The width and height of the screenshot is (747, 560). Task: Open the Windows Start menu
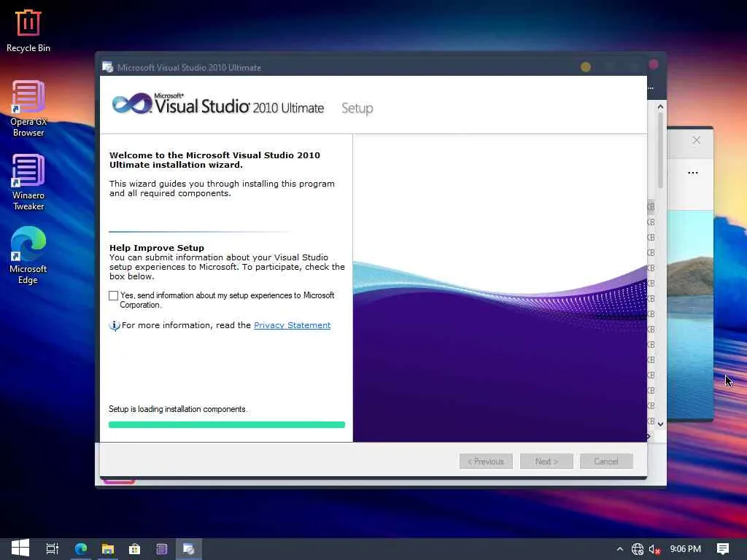coord(20,548)
